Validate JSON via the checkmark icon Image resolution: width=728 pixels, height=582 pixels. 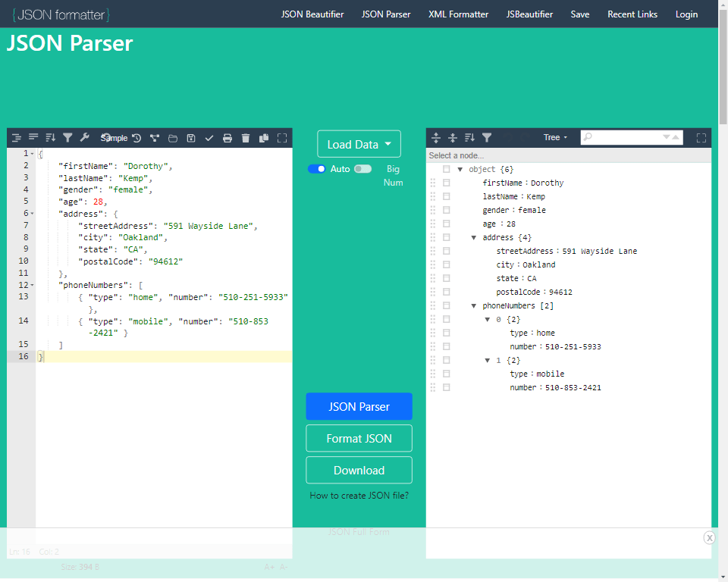click(x=209, y=138)
